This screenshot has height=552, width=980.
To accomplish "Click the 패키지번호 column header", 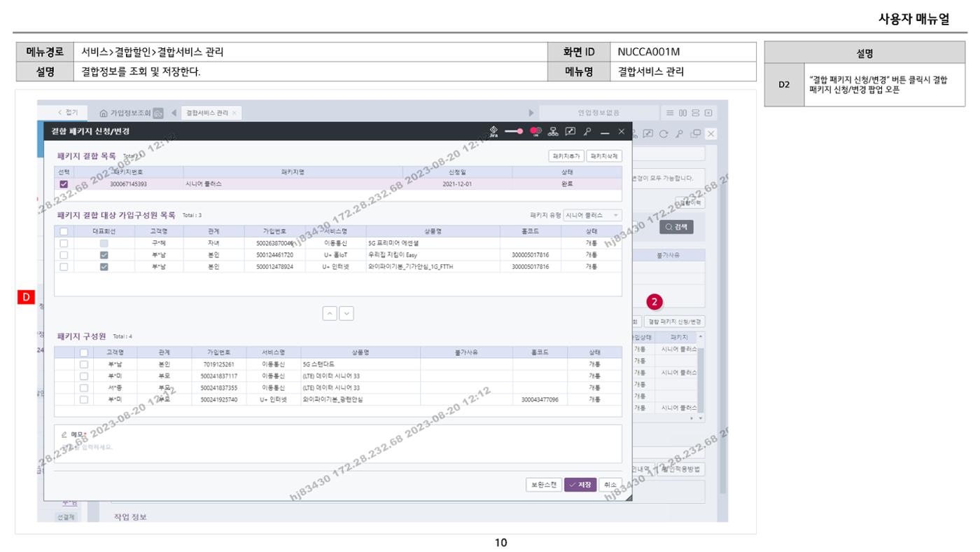I will tap(129, 171).
